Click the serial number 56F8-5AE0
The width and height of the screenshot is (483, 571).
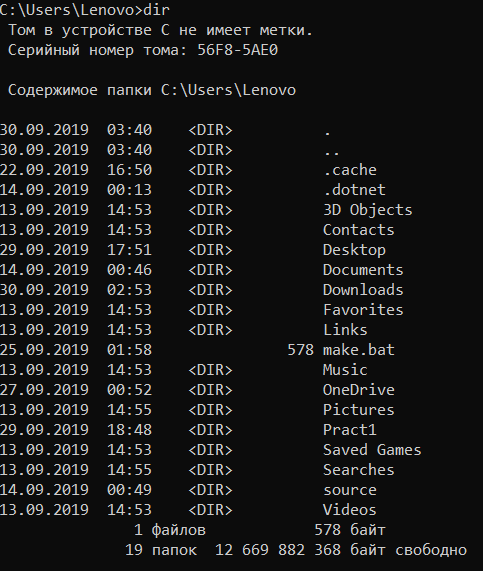pyautogui.click(x=237, y=50)
